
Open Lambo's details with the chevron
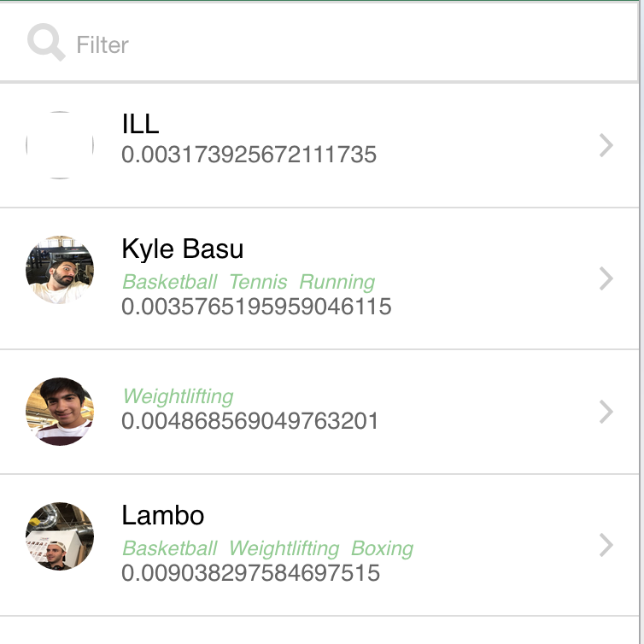(606, 545)
